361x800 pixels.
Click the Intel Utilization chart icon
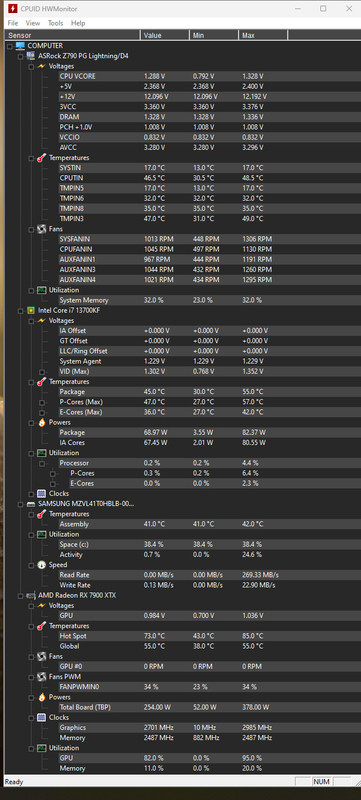point(41,453)
